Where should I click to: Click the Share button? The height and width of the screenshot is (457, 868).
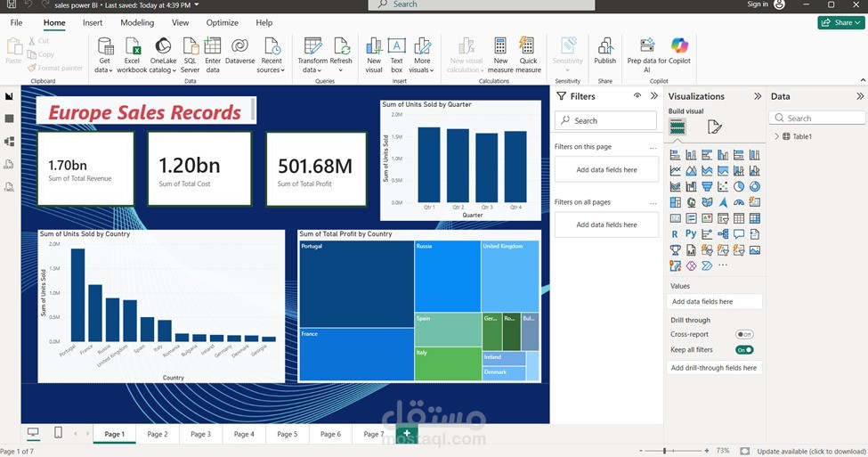click(x=841, y=22)
